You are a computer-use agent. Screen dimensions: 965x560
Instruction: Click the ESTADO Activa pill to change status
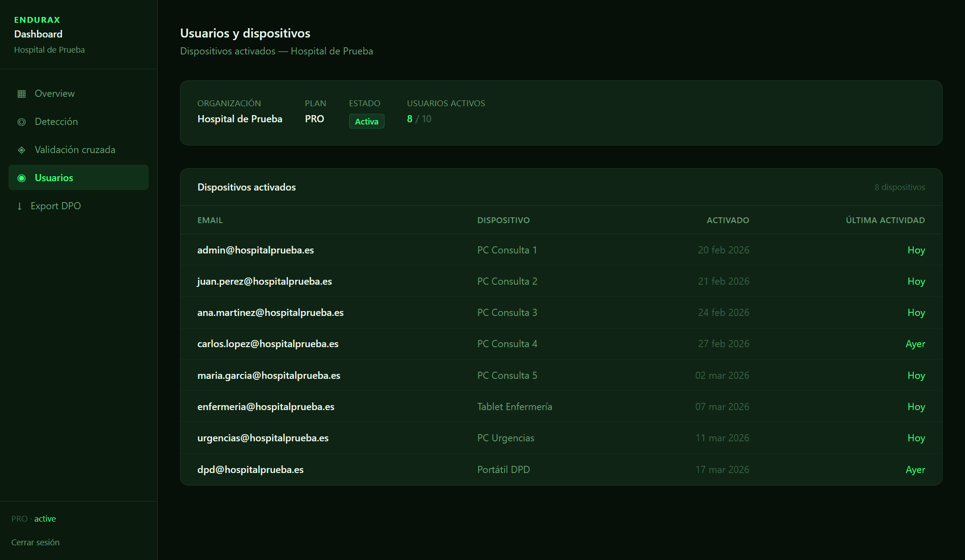pos(366,121)
